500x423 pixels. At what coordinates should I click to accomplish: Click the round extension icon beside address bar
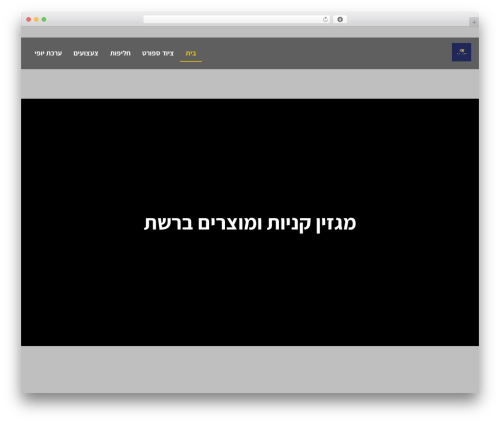(340, 19)
